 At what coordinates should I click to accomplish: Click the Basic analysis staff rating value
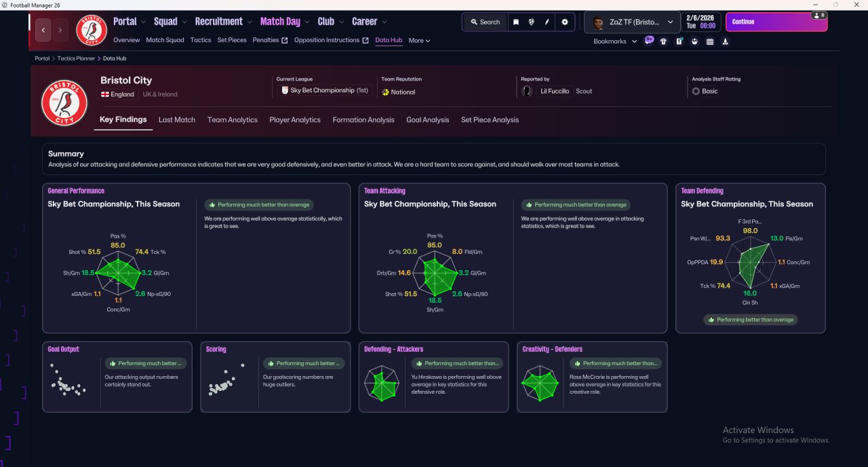[709, 91]
